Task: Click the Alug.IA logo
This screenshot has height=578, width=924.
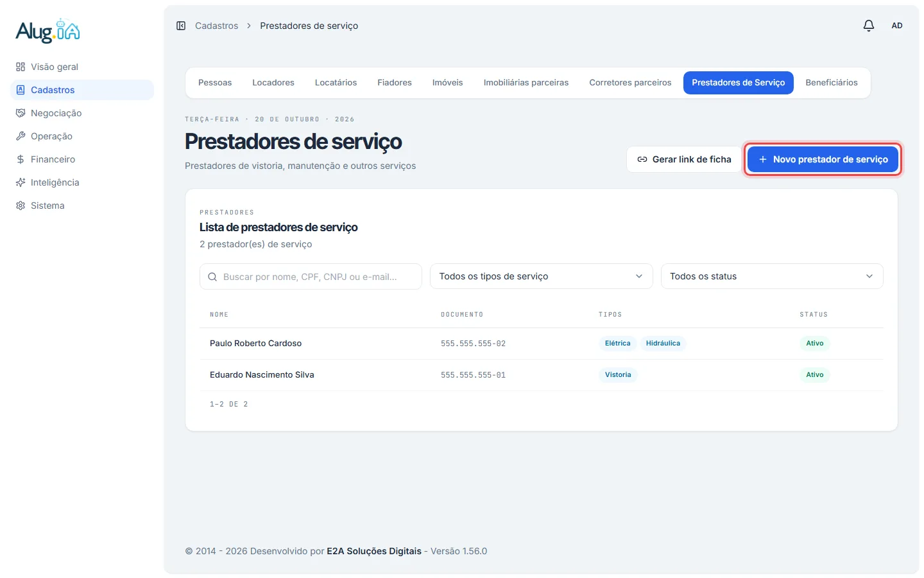Action: pyautogui.click(x=48, y=31)
